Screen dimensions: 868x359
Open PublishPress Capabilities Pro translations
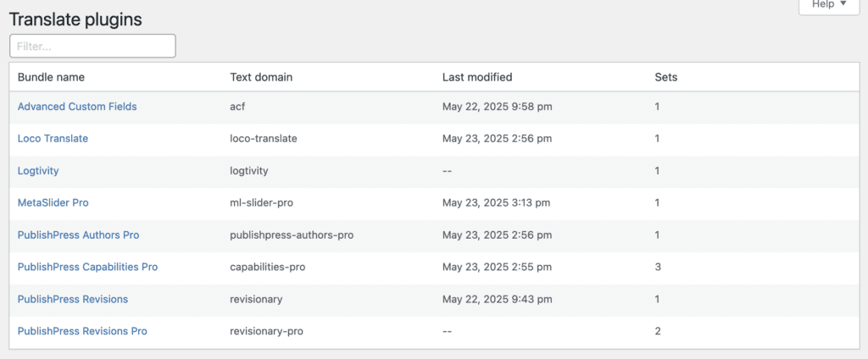click(x=87, y=267)
